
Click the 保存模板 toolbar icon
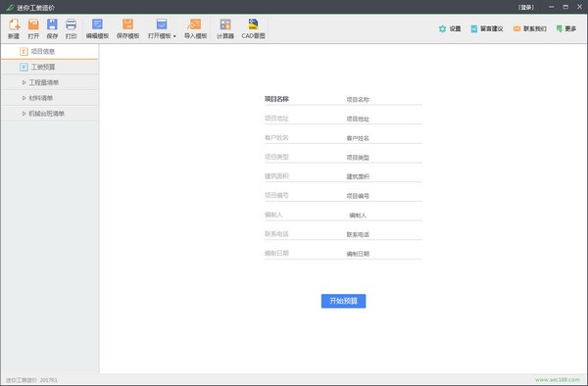[x=127, y=28]
